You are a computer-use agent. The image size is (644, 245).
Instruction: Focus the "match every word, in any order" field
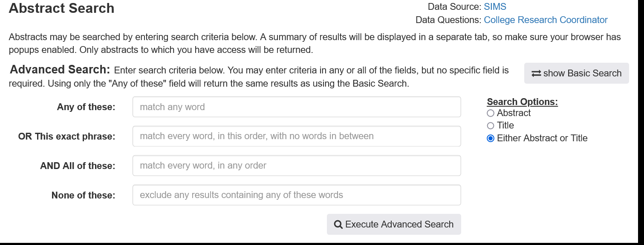pyautogui.click(x=297, y=166)
